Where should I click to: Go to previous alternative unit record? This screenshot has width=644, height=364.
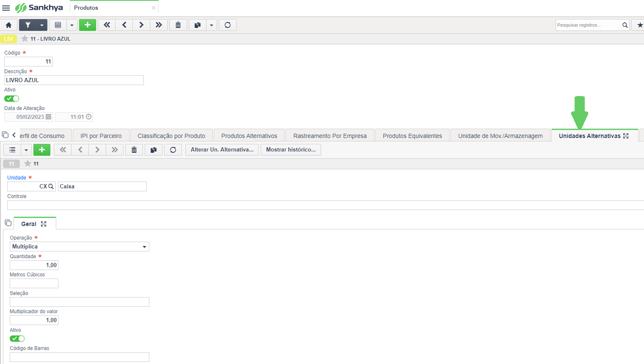click(80, 150)
